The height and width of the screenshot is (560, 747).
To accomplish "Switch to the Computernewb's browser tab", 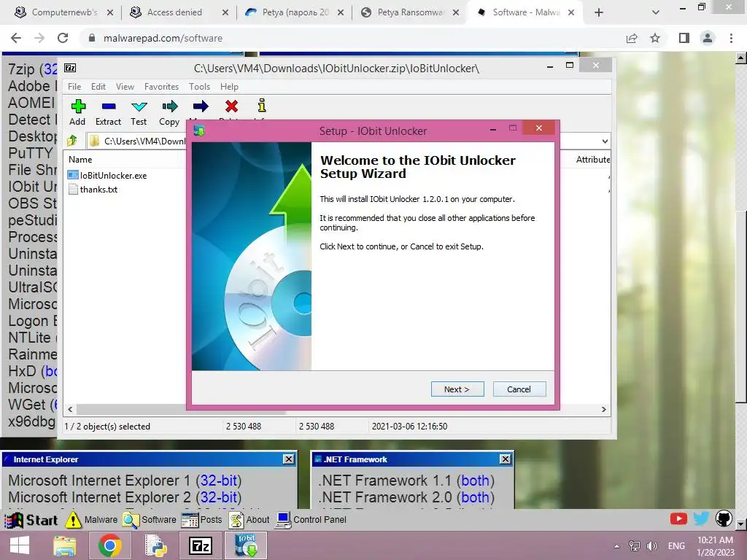I will 63,12.
